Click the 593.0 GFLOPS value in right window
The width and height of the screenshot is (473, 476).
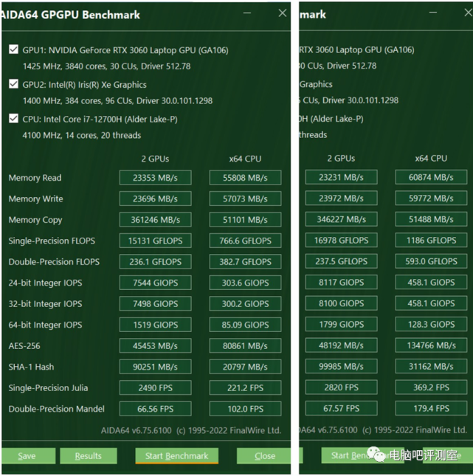431,261
